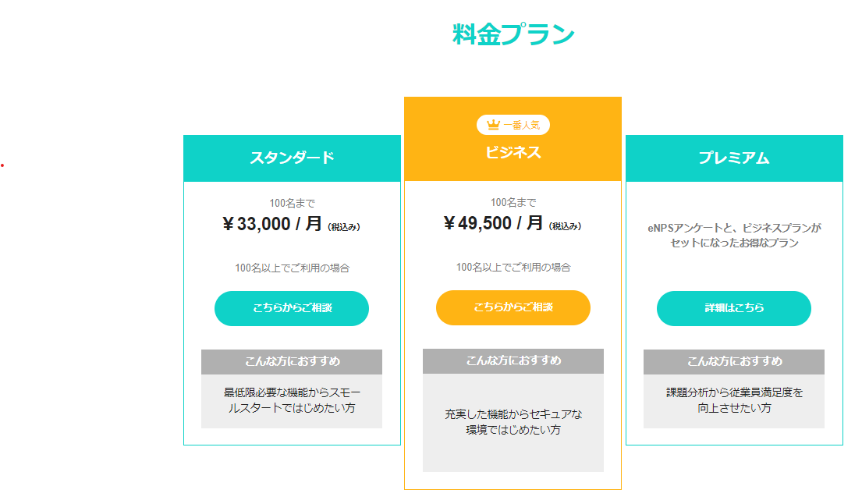This screenshot has width=862, height=504.
Task: Click こんな方におすすめ label in Standard card
Action: point(292,362)
